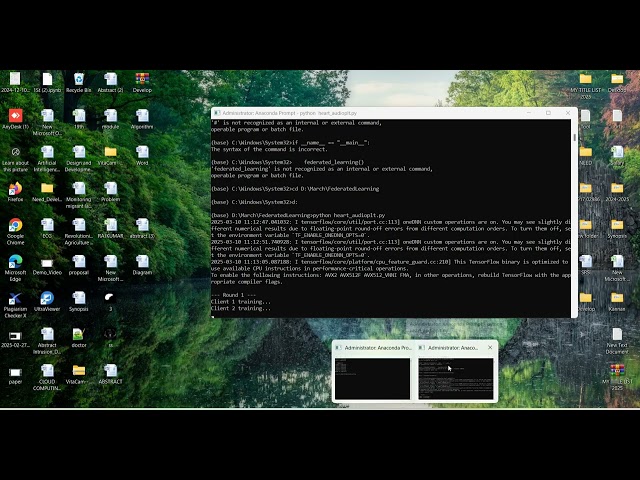Maximize the Anaconda Prompt window
Screen dimensions: 640x480
(548, 113)
